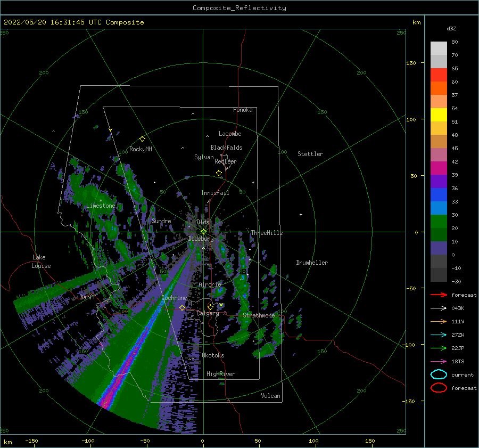Click the white 04DK arrow in legend
Image resolution: width=479 pixels, height=448 pixels.
[x=439, y=308]
